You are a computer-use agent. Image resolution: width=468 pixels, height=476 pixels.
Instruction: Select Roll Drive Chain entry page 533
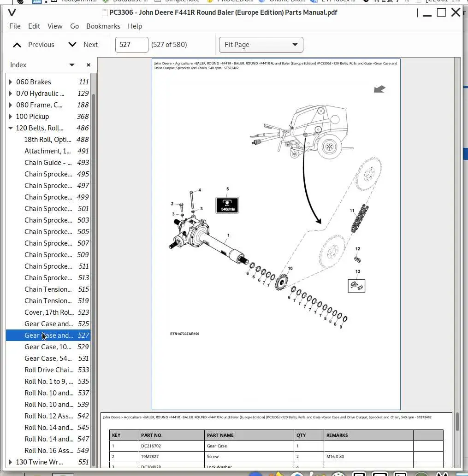coord(48,370)
